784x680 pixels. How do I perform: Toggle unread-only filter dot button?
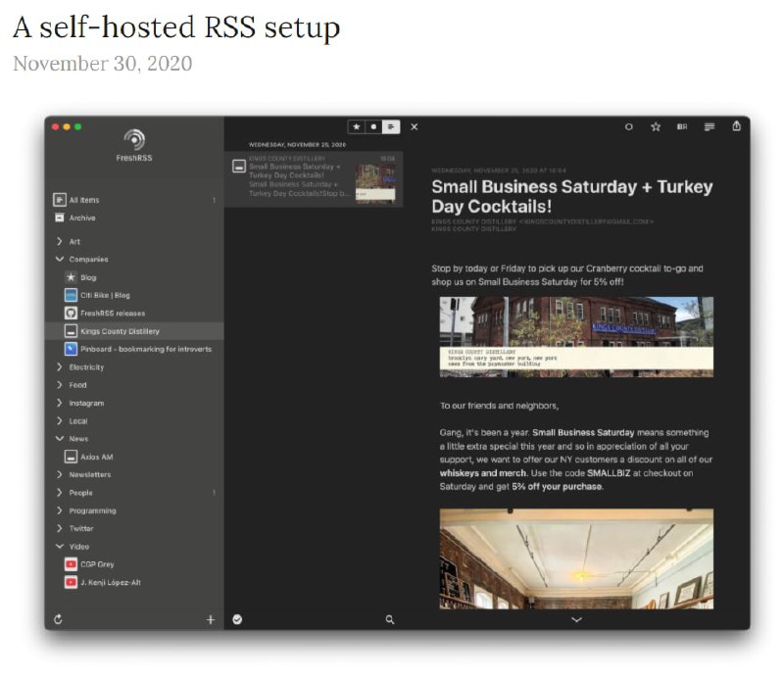[x=373, y=126]
